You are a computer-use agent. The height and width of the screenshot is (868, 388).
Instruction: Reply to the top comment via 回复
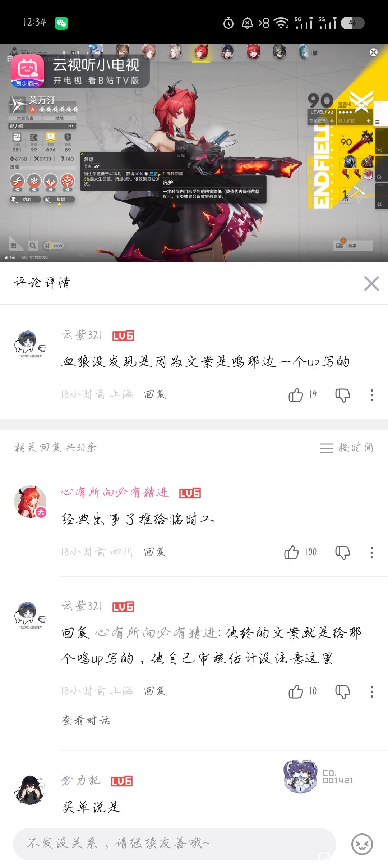pos(155,394)
